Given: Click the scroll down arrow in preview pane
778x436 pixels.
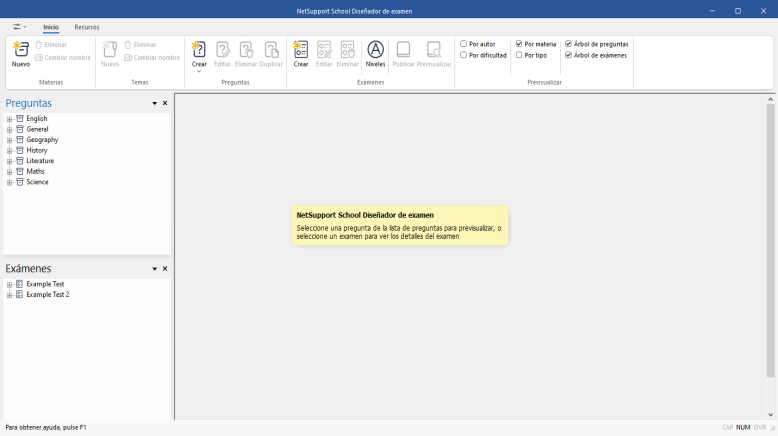Looking at the screenshot, I should click(x=770, y=415).
